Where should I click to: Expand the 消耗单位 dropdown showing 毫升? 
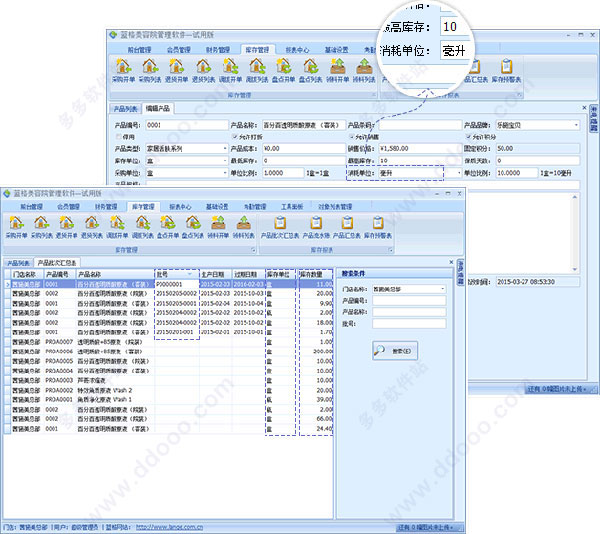pyautogui.click(x=459, y=173)
